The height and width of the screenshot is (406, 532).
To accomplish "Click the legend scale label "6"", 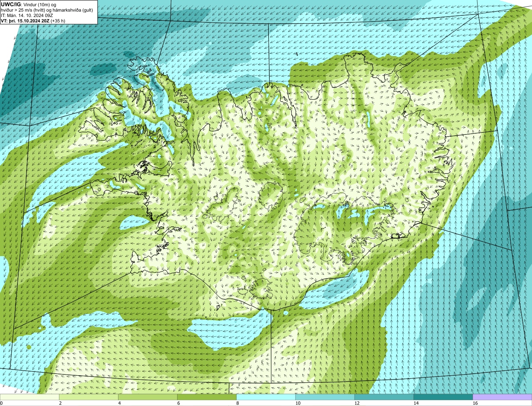I will click(178, 403).
